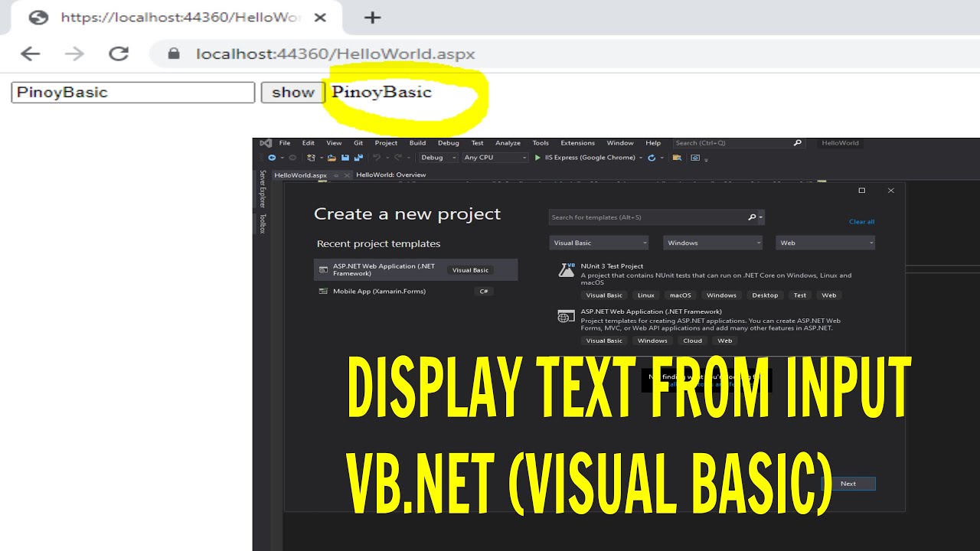Choose recent Mobile App (Xamarin.Forms) template
The image size is (980, 551).
416,292
